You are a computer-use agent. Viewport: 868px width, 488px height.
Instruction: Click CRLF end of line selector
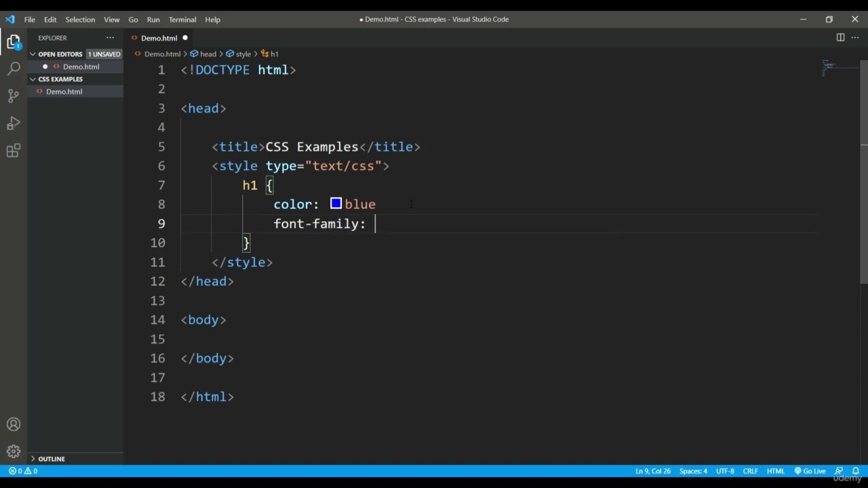(750, 471)
